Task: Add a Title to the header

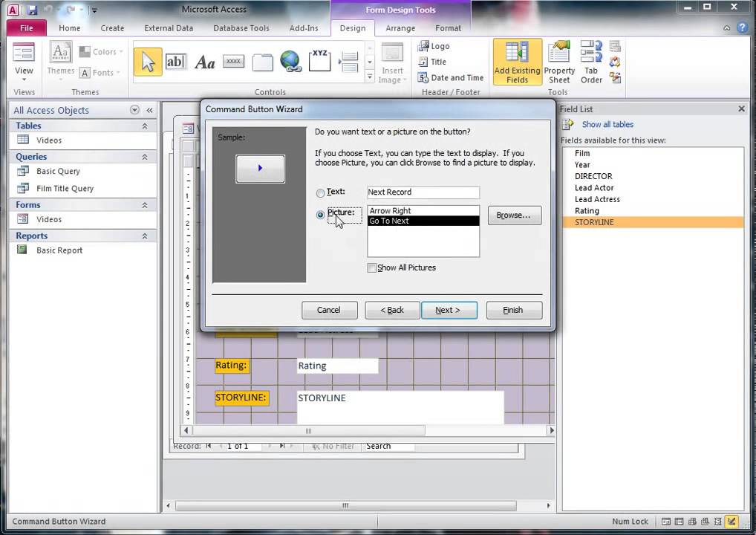Action: [432, 62]
